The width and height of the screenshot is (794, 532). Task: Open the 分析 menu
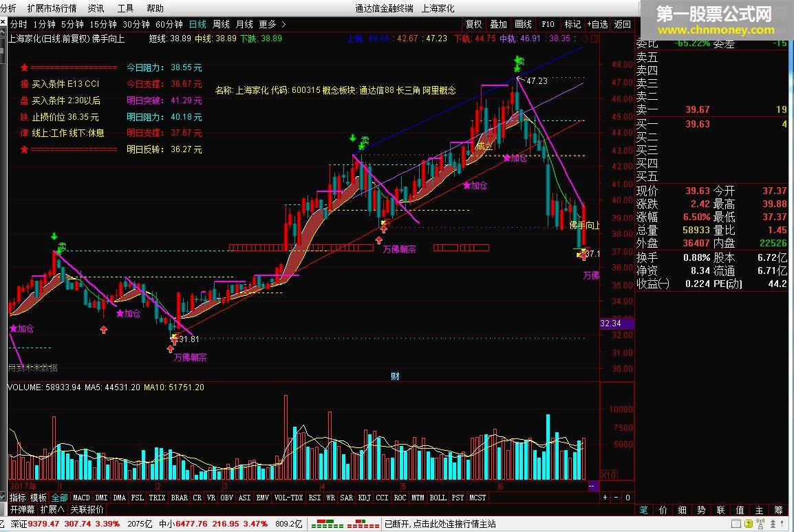tap(8, 8)
